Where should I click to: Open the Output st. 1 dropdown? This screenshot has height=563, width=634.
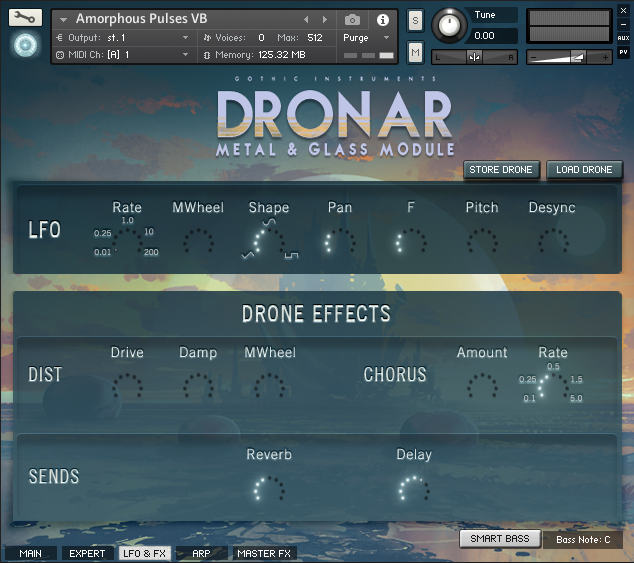point(123,38)
